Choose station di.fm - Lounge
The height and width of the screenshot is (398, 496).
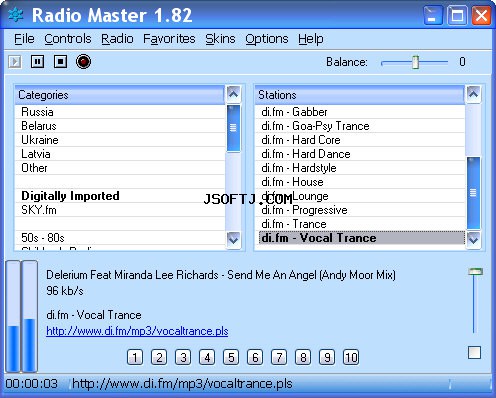coord(360,196)
